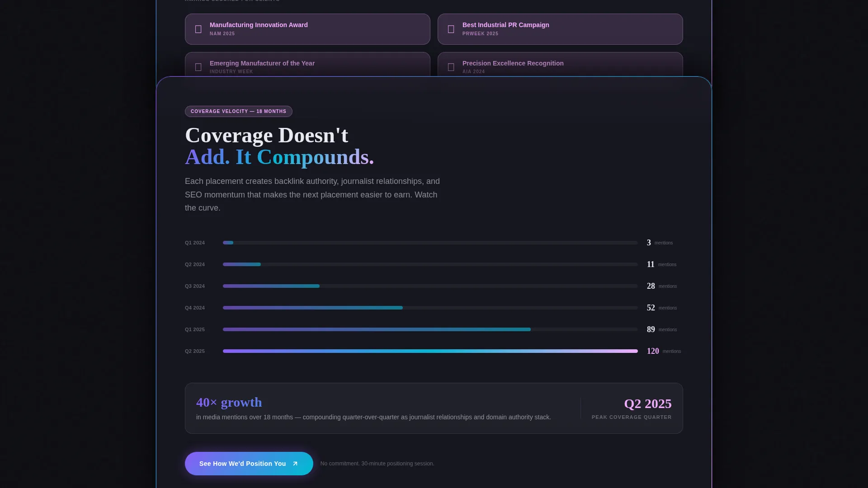Image resolution: width=868 pixels, height=488 pixels.
Task: Click the Emerging Manufacturer of the Year icon
Action: click(x=198, y=67)
